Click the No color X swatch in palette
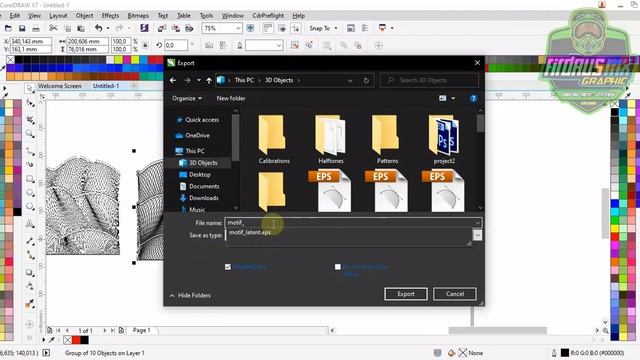 (x=11, y=60)
